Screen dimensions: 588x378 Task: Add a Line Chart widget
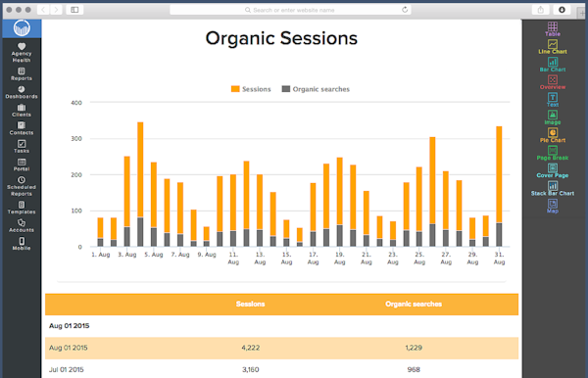coord(553,47)
